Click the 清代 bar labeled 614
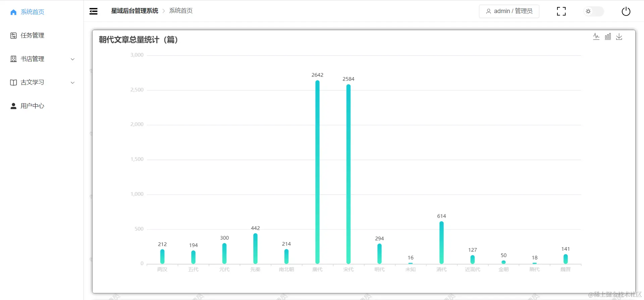This screenshot has width=644, height=300. [441, 243]
